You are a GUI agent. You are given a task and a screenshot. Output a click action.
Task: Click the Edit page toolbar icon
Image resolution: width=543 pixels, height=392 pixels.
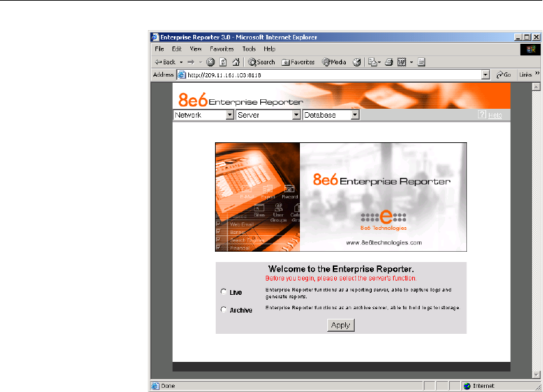pyautogui.click(x=402, y=62)
